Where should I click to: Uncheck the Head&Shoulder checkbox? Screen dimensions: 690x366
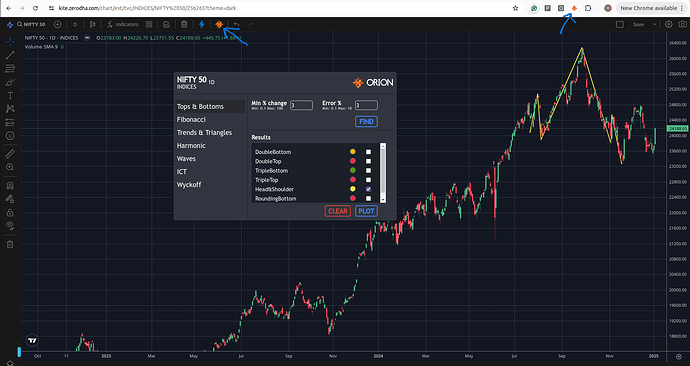[x=368, y=189]
